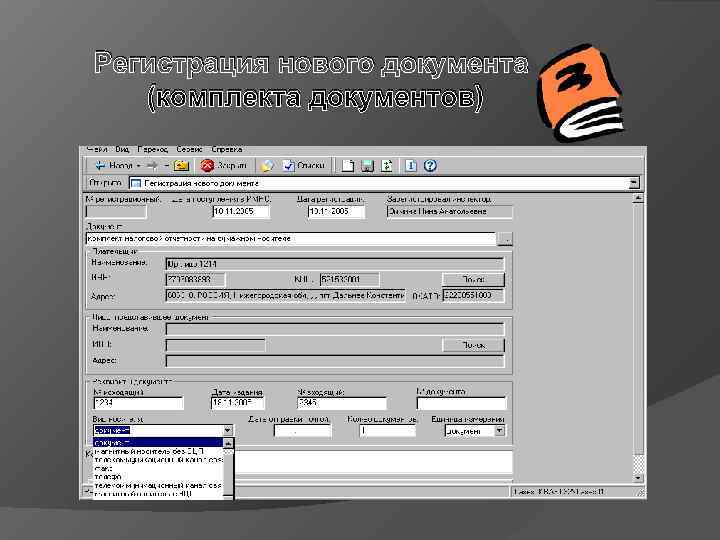Select магнитный носитель с ЭЦП option
Viewport: 720px width, 540px height.
coord(158,494)
